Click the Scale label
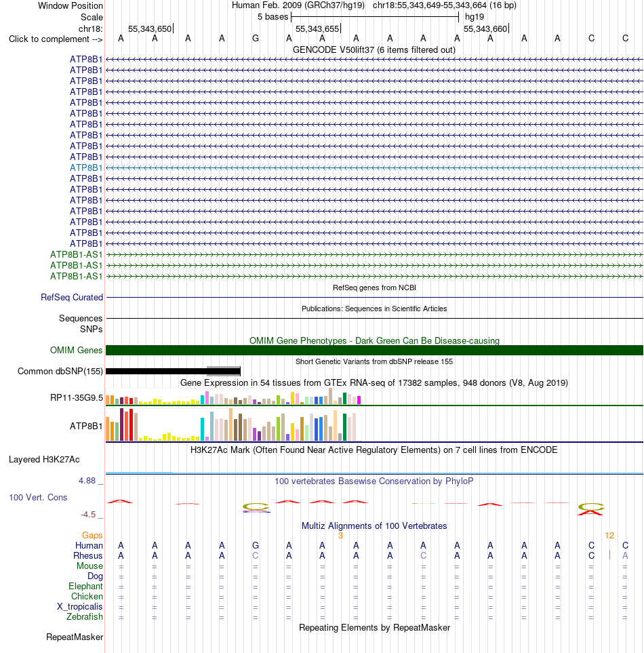 (x=92, y=17)
